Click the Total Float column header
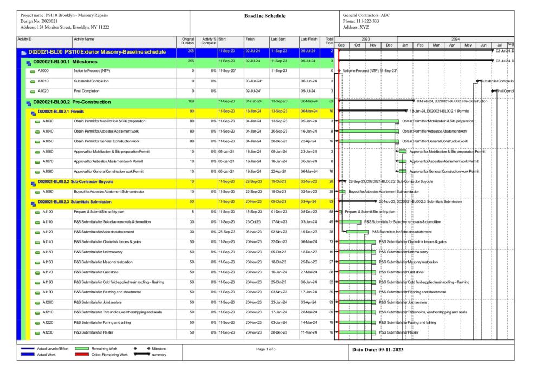Viewport: 555px width, 392px height. coord(329,41)
